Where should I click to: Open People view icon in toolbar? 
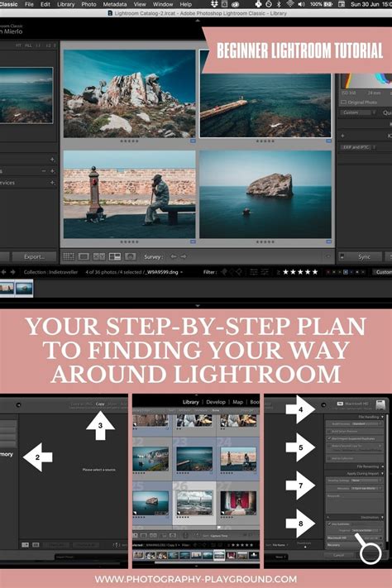click(x=130, y=256)
